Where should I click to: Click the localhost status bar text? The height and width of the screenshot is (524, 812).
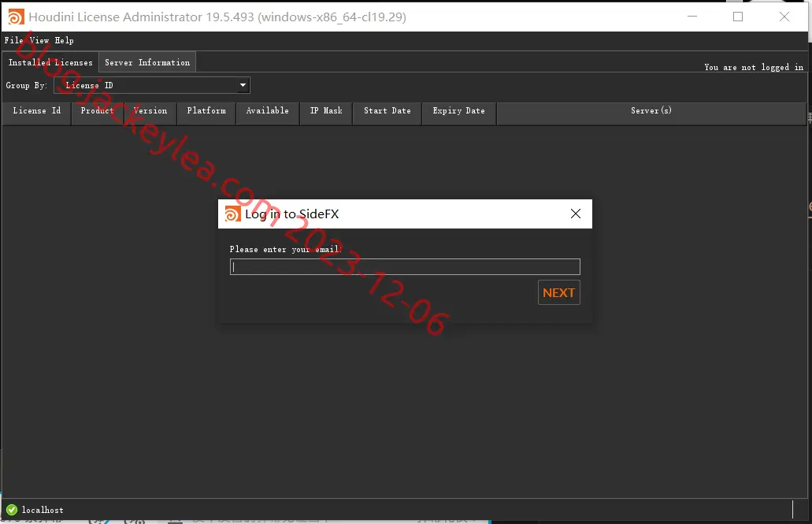(43, 510)
